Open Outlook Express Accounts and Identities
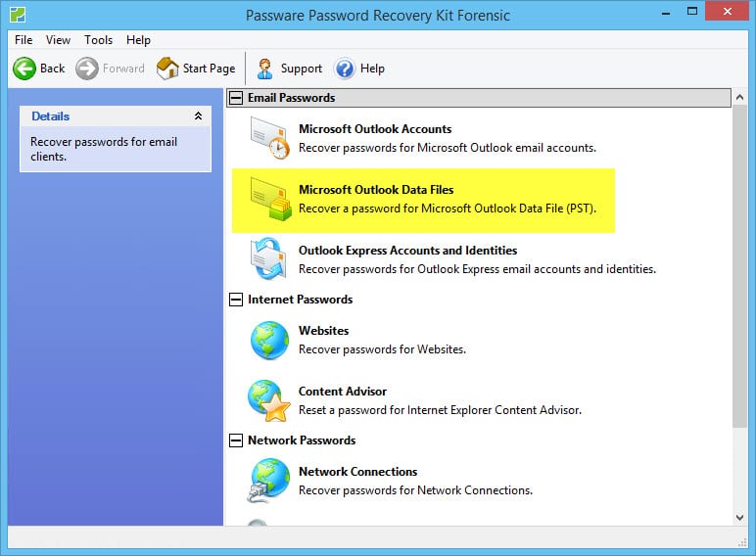Viewport: 756px width, 556px height. coord(408,251)
